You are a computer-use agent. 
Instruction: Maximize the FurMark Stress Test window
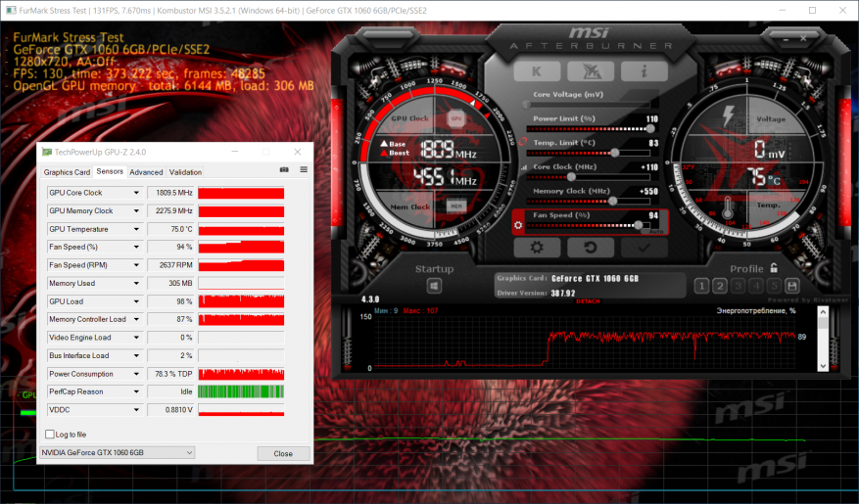click(x=812, y=11)
